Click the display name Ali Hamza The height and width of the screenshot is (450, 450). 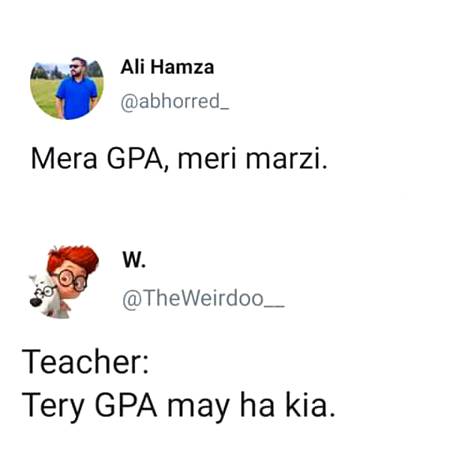[167, 67]
